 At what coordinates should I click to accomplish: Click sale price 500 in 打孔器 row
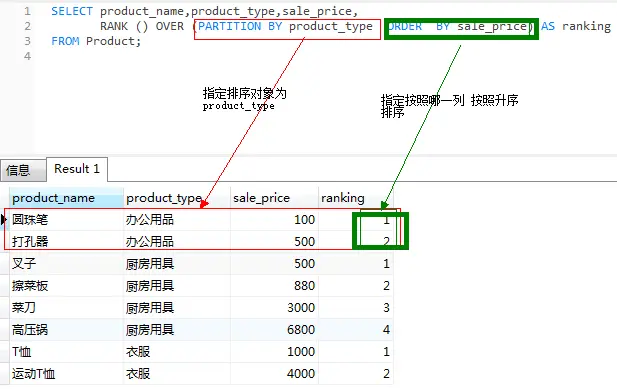click(274, 242)
